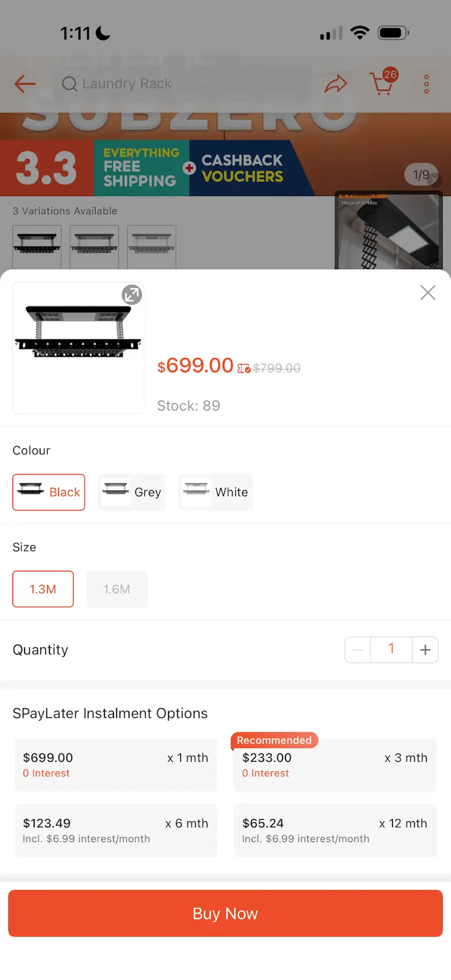Select the Black colour option
451x980 pixels.
(x=49, y=492)
